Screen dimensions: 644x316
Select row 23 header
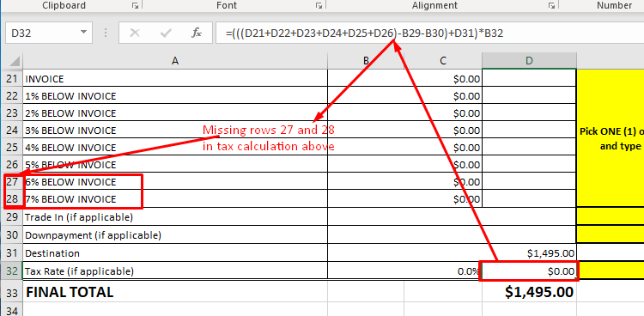[x=12, y=113]
